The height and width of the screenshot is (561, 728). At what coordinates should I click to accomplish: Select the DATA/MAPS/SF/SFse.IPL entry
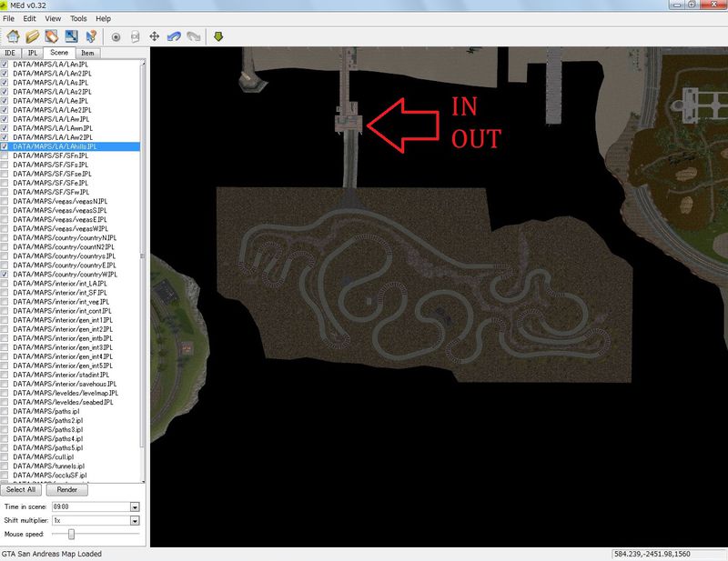tap(52, 174)
